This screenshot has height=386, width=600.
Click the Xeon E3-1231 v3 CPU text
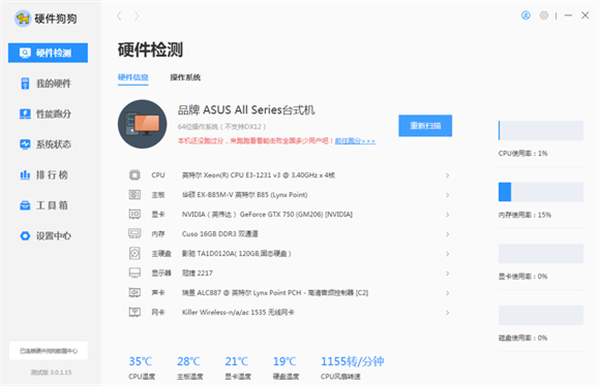258,175
